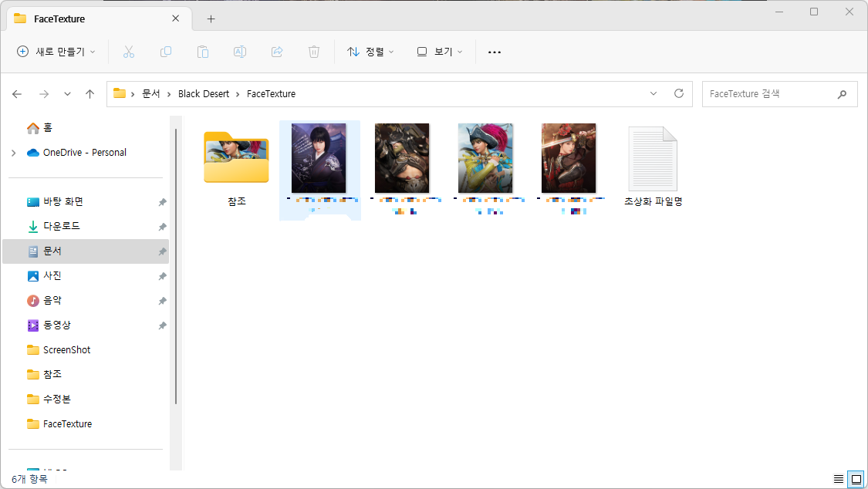
Task: Select the 참조 folder thumbnail
Action: click(236, 158)
